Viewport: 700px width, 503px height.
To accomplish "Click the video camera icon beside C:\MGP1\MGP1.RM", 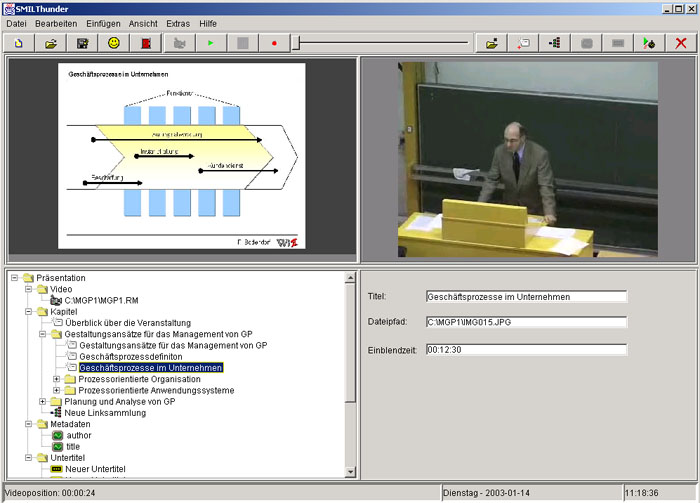I will 55,300.
